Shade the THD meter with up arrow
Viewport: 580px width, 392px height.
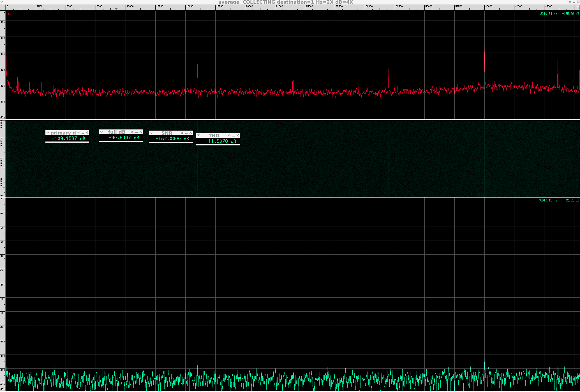coord(229,135)
